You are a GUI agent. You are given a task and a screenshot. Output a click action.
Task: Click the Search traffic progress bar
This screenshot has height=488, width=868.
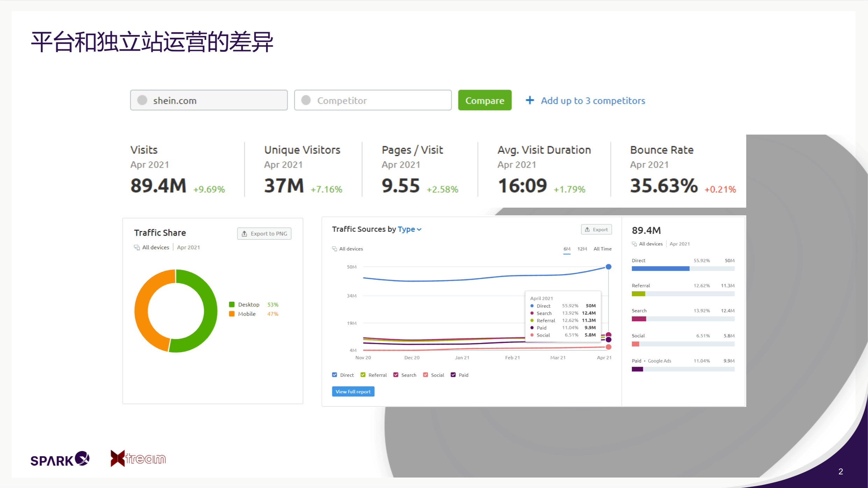click(683, 319)
